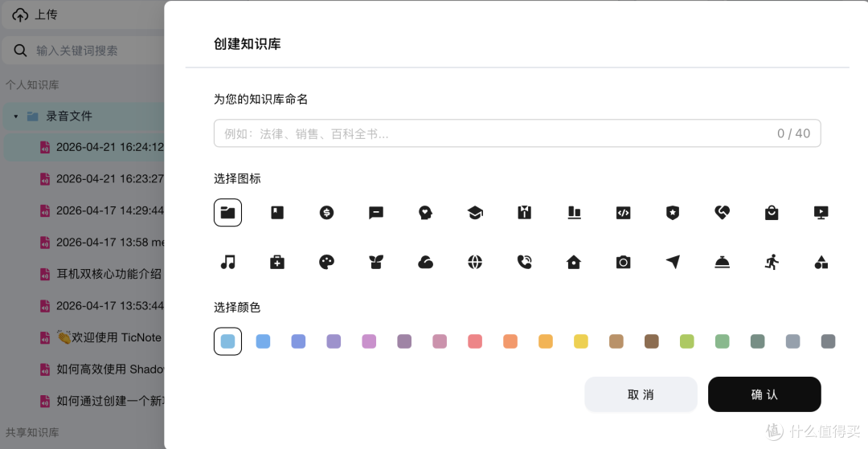The image size is (868, 449).
Task: Select the bright blue color swatch
Action: tap(263, 341)
